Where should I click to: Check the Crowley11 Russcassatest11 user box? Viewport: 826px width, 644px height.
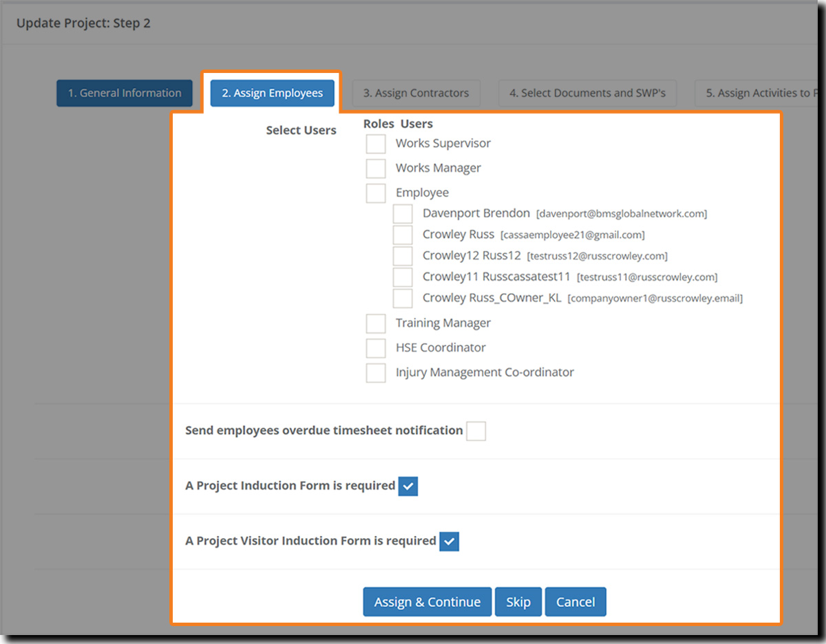pyautogui.click(x=403, y=277)
